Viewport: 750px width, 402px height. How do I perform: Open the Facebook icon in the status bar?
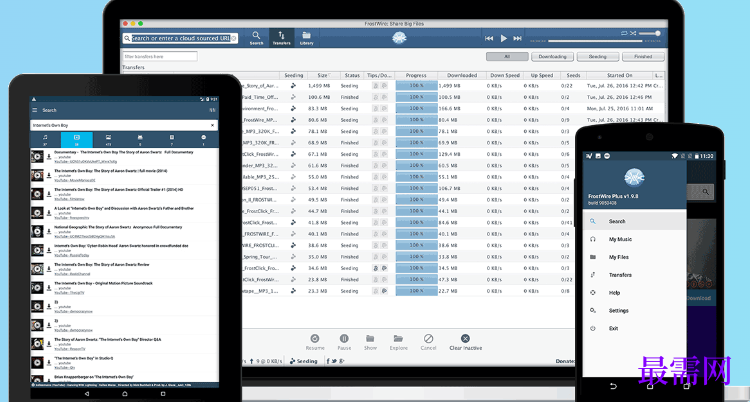329,361
